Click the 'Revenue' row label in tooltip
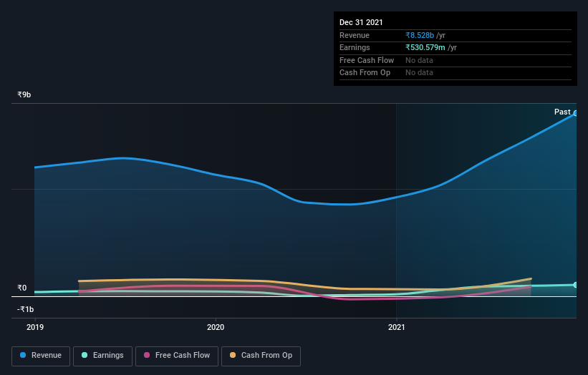The height and width of the screenshot is (375, 588). [355, 35]
